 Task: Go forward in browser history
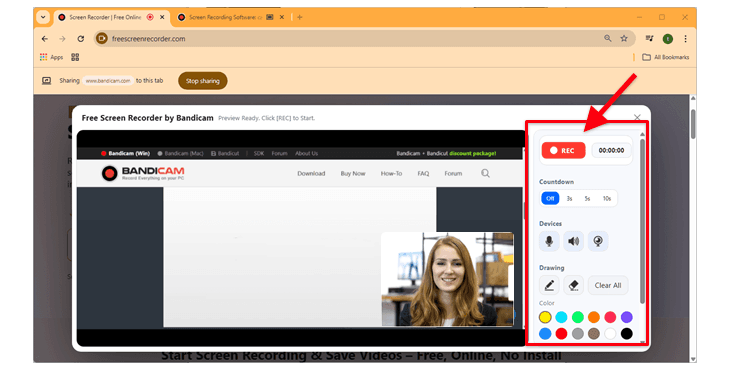coord(62,39)
